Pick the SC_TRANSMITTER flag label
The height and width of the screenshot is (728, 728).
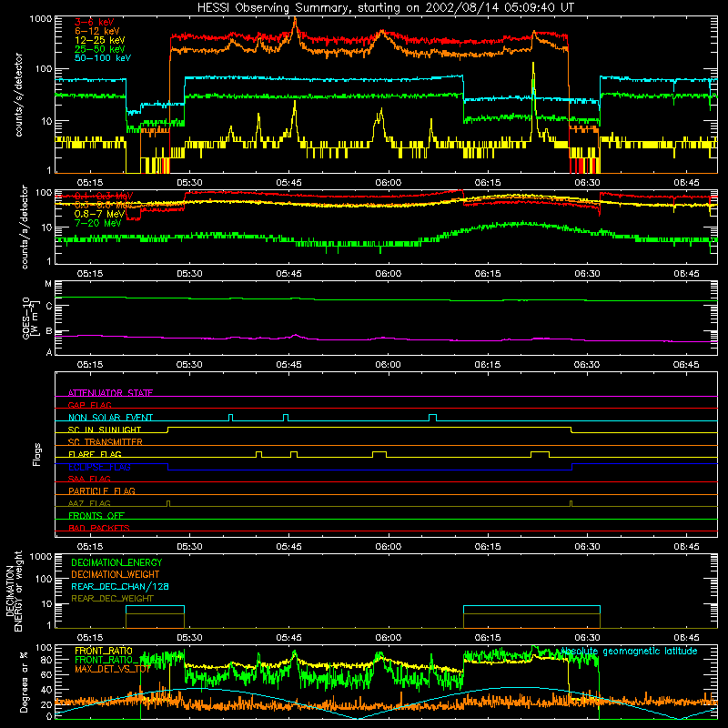point(106,441)
